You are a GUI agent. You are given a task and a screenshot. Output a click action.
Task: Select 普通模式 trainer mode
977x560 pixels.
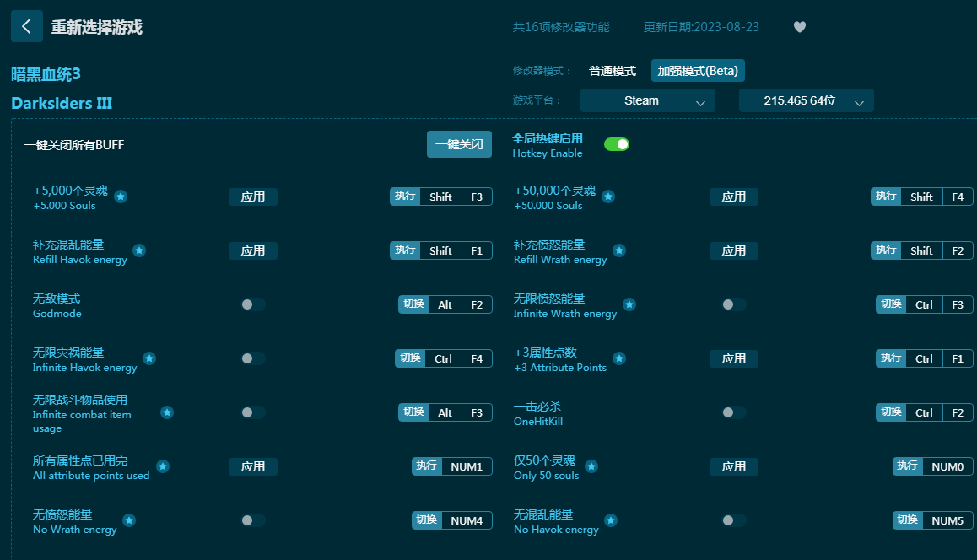[613, 71]
